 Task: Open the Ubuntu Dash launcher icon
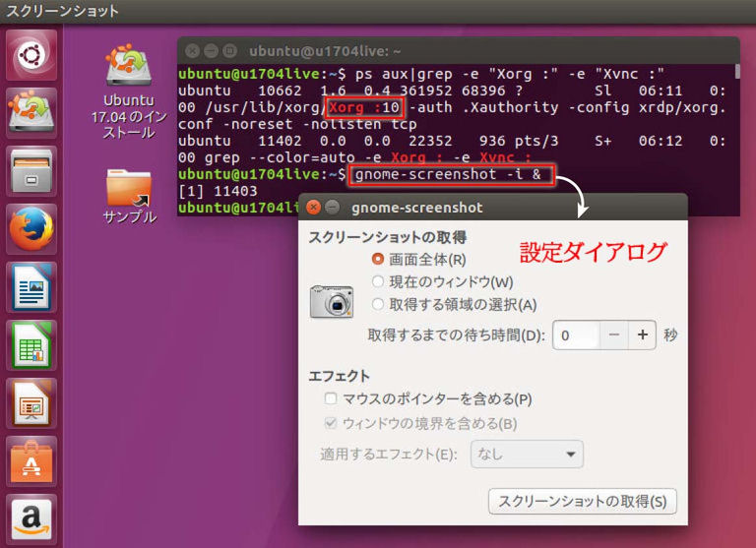pyautogui.click(x=31, y=55)
